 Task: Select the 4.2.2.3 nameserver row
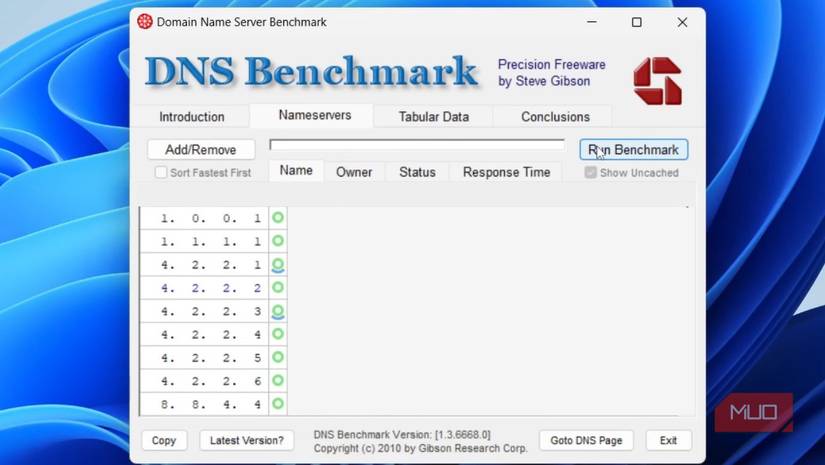205,311
